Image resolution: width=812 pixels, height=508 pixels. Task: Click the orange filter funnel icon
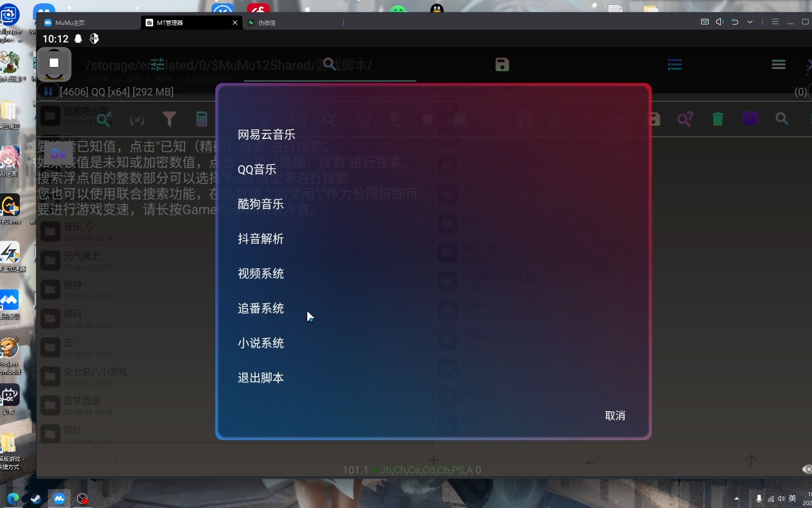click(169, 119)
